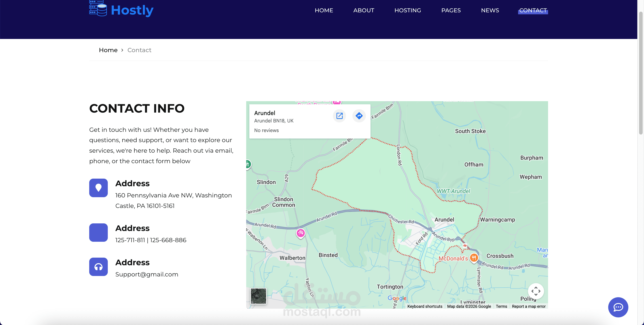Open the PAGES menu
This screenshot has height=325, width=644.
point(451,11)
